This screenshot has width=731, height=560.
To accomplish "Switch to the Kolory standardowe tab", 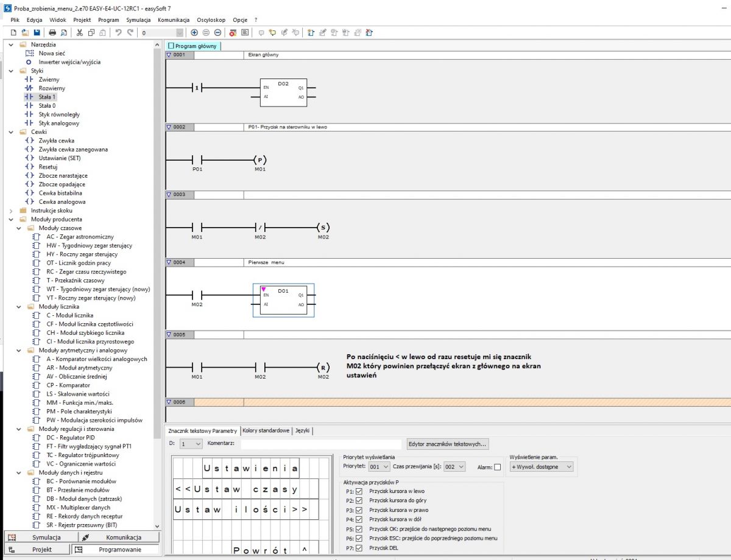I will tap(266, 430).
